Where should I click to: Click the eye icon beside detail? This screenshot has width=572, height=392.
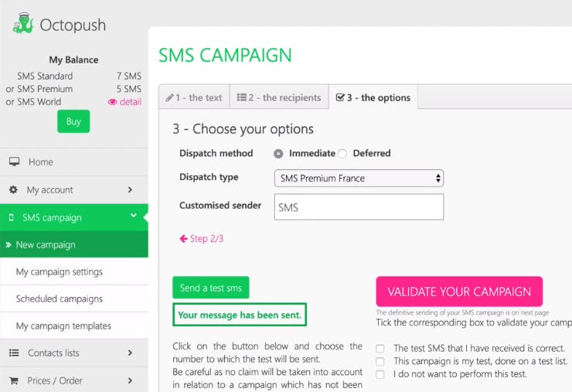pos(113,102)
